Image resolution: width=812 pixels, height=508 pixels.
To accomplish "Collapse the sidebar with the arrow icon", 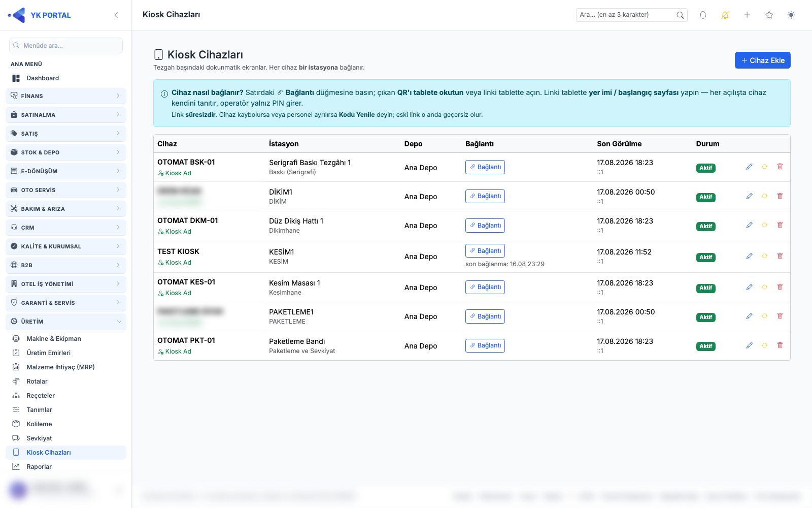I will (116, 15).
